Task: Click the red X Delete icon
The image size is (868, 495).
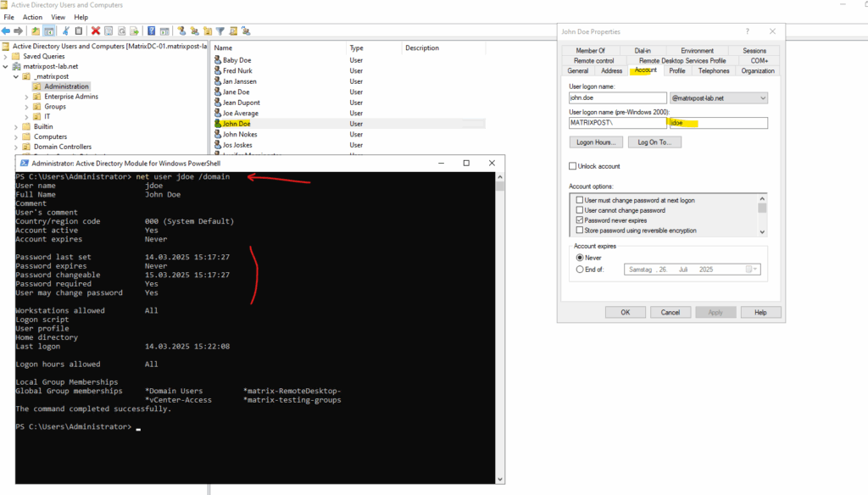Action: (x=95, y=31)
